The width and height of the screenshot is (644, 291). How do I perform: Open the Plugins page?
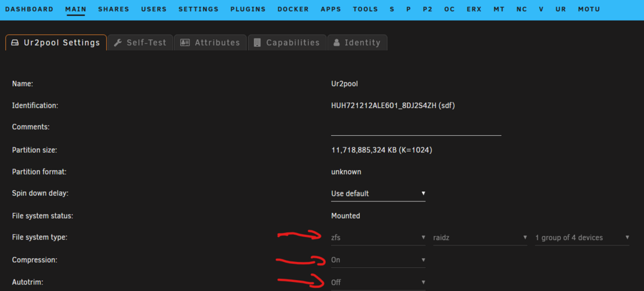248,9
